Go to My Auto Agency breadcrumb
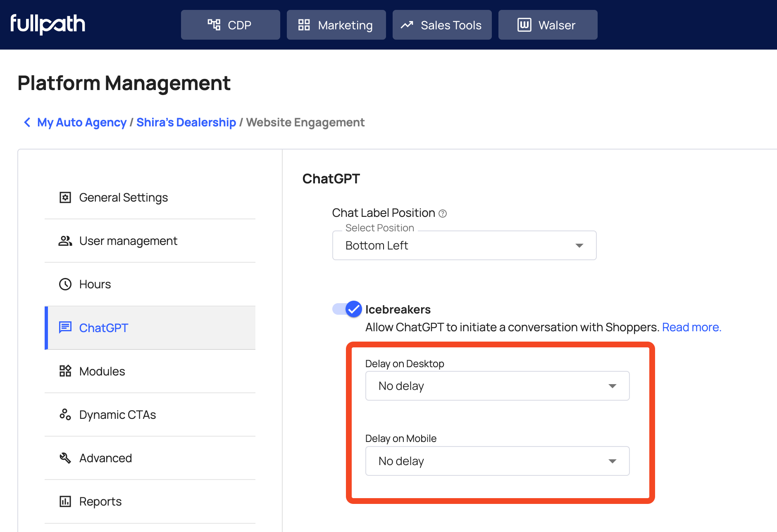Screen dimensions: 777x532 [x=81, y=122]
